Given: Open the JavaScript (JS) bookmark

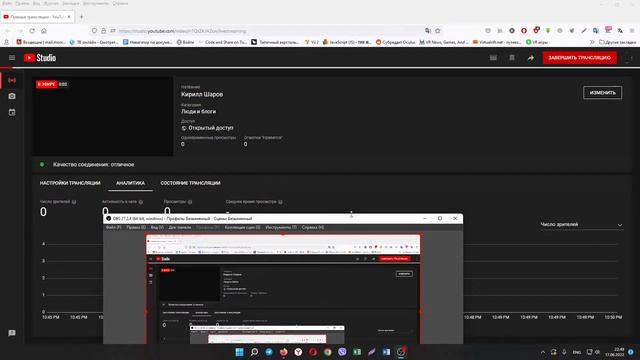Looking at the screenshot, I should point(347,42).
